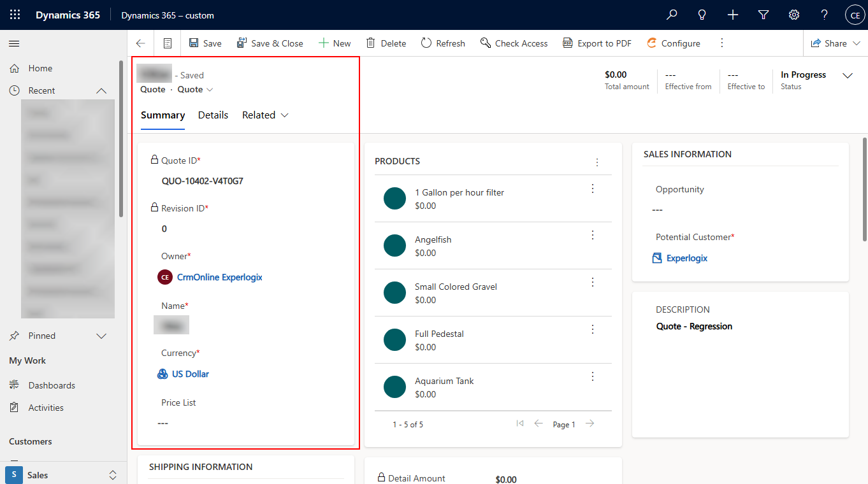Go to next page of products
Viewport: 868px width, 484px height.
590,423
